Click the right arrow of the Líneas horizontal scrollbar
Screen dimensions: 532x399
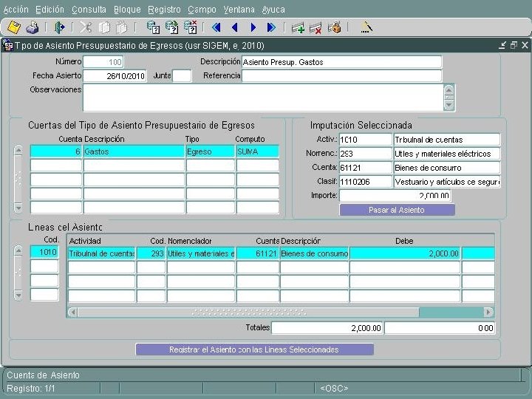[x=488, y=313]
